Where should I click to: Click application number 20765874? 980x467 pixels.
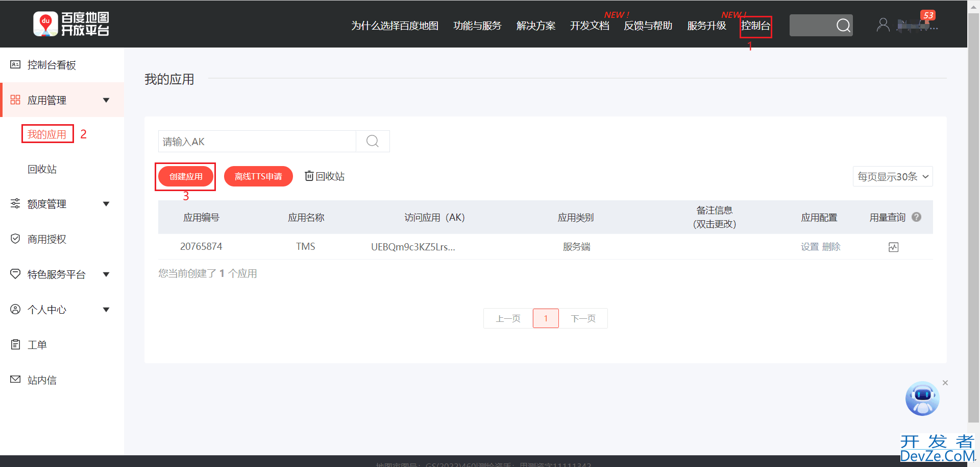tap(201, 246)
